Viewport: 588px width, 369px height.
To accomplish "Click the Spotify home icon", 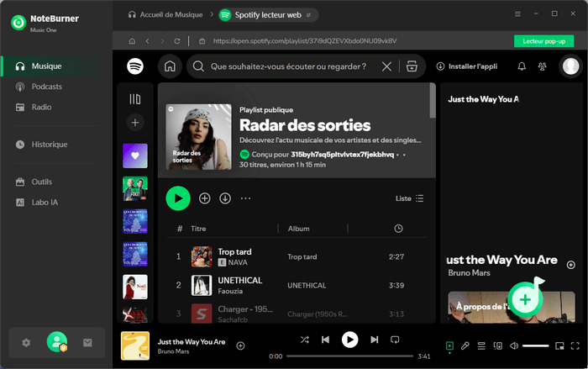I will pyautogui.click(x=170, y=66).
